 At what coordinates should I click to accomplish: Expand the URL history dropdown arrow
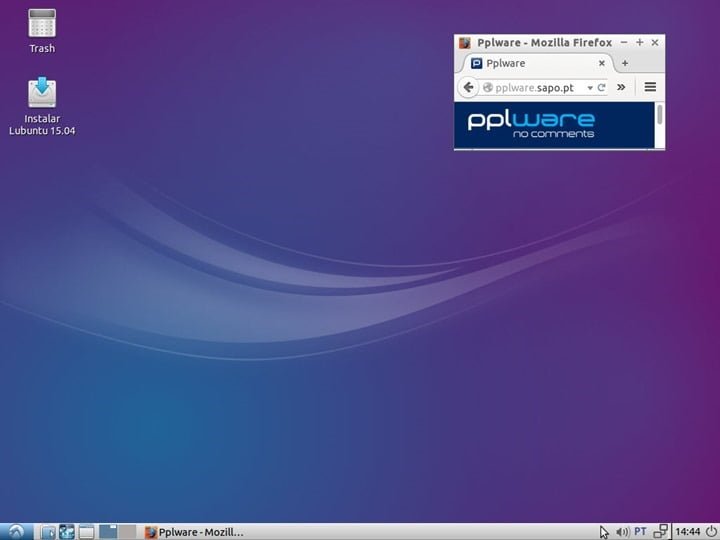pos(590,88)
